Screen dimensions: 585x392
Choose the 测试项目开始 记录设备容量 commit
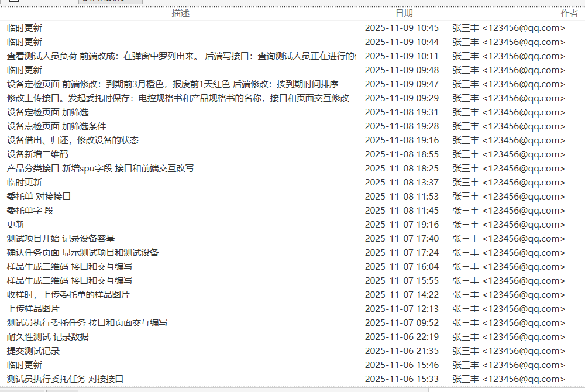pos(61,239)
